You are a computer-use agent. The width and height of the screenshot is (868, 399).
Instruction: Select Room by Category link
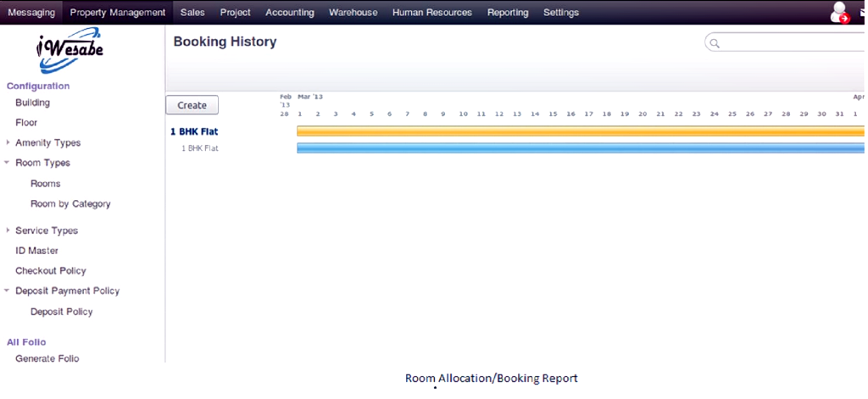[x=70, y=203]
